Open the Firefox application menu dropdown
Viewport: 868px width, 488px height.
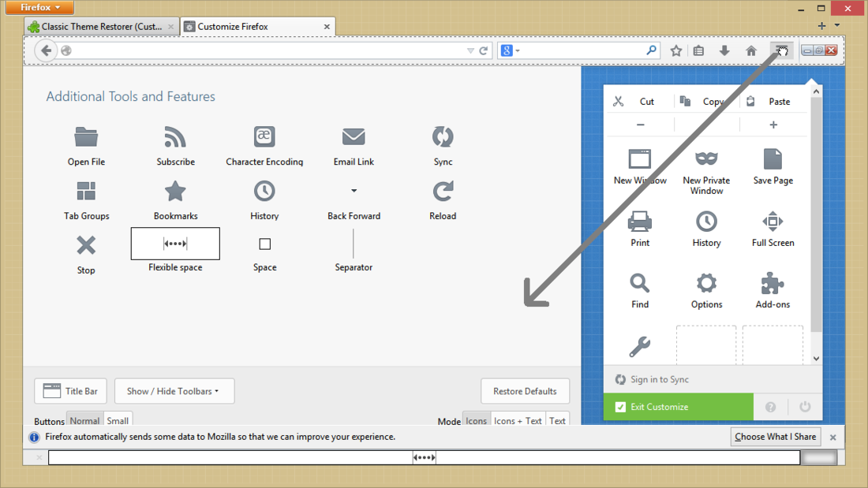(40, 7)
